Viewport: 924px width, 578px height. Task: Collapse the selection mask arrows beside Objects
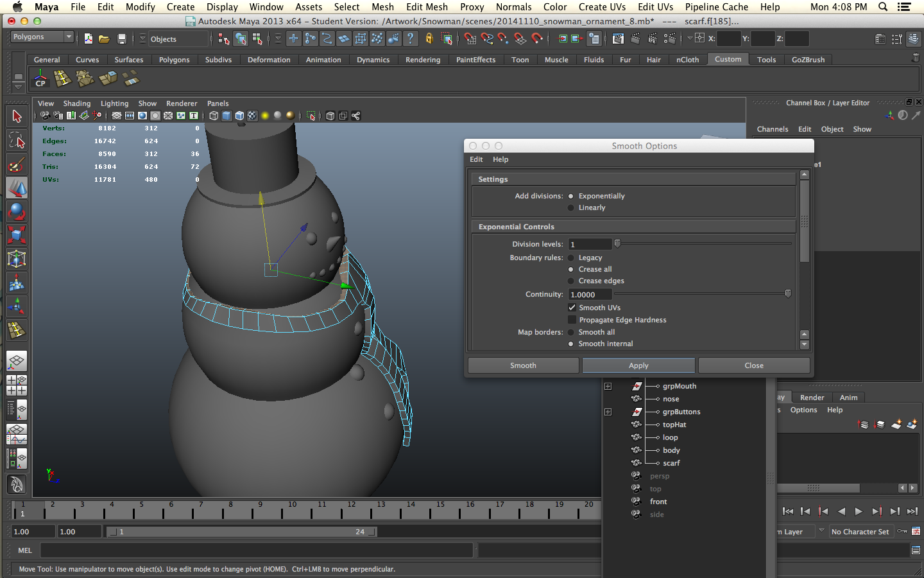(x=142, y=39)
